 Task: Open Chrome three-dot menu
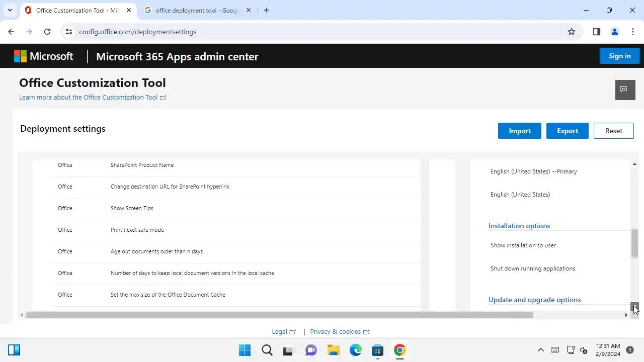632,32
